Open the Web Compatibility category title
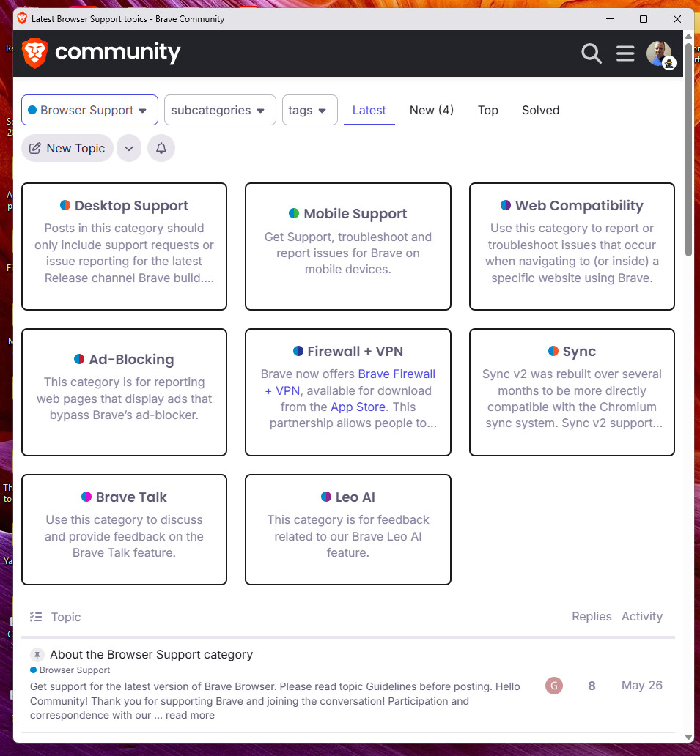700x756 pixels. (x=579, y=205)
